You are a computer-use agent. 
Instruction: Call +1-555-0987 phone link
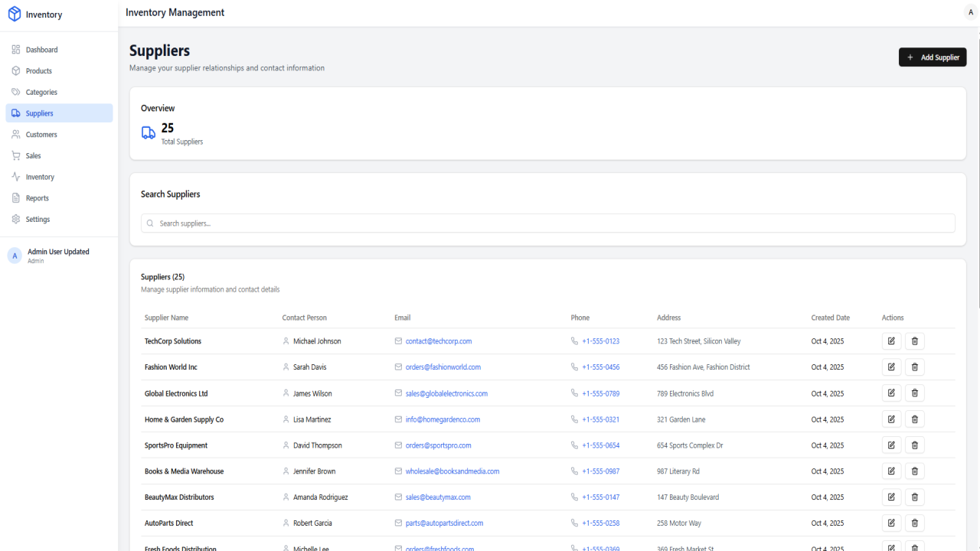pos(601,471)
